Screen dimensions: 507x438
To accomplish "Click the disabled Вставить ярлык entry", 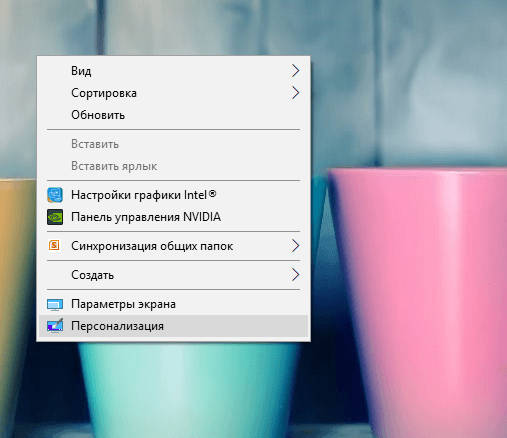I will tap(114, 166).
